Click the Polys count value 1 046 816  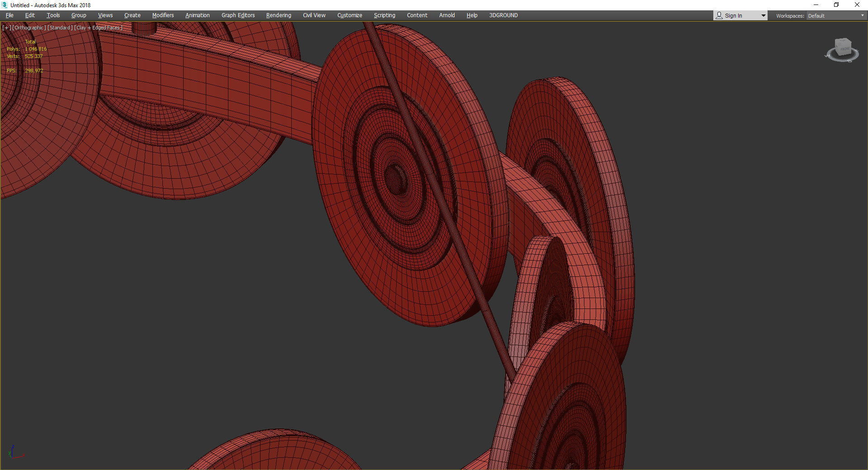coord(36,49)
